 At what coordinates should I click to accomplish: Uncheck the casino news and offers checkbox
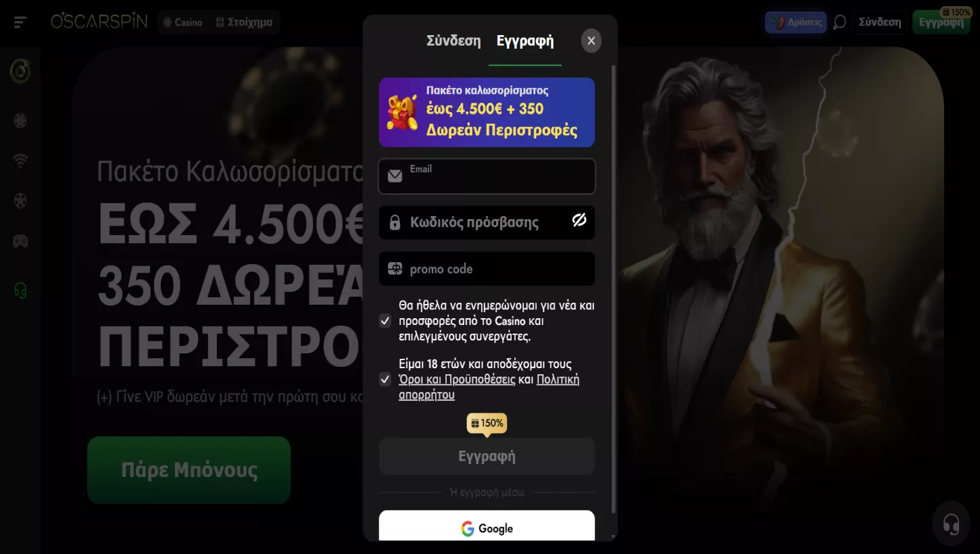coord(385,321)
